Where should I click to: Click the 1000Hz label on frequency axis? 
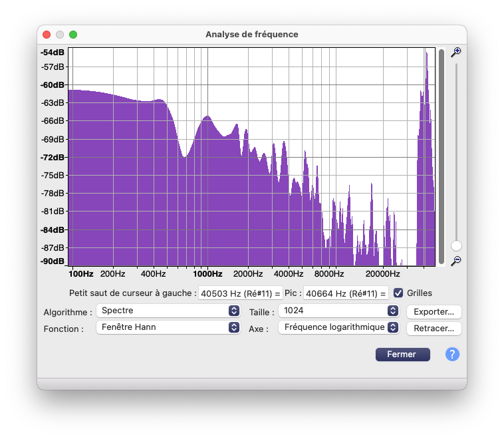coord(207,274)
